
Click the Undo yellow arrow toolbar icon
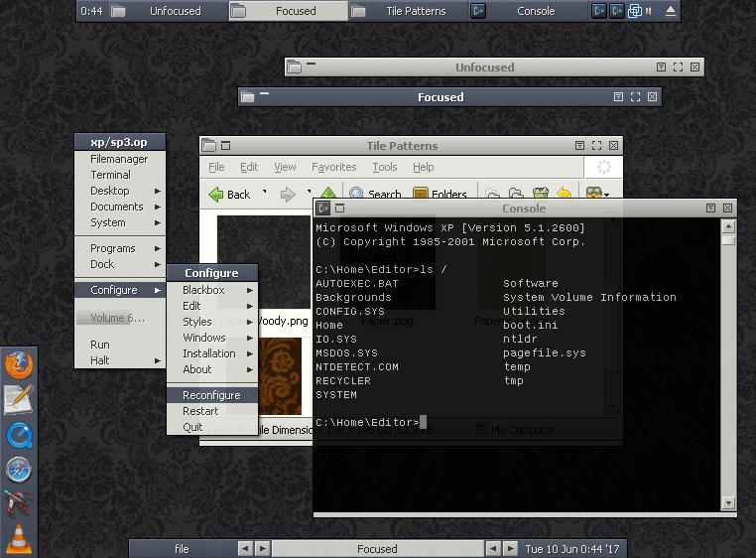click(x=564, y=193)
